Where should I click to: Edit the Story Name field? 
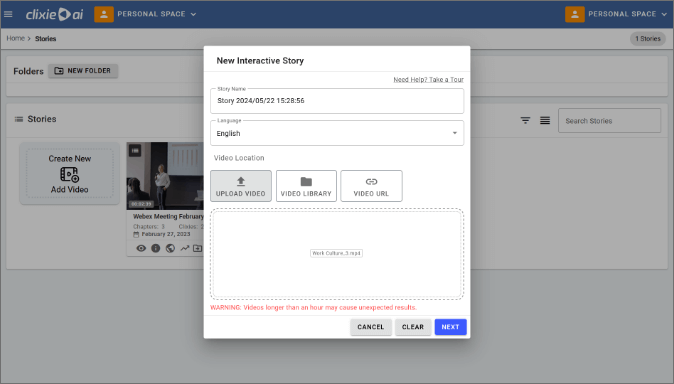pyautogui.click(x=337, y=101)
